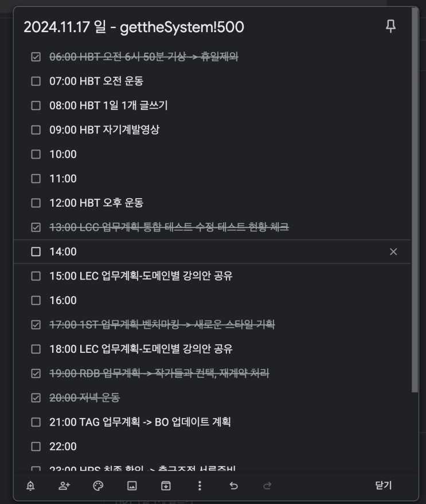Uncheck the 20:00 저녁 운동 item
The height and width of the screenshot is (504, 426).
pos(36,397)
